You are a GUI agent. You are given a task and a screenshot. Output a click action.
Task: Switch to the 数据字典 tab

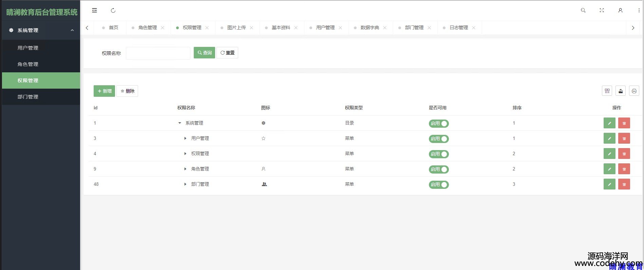coord(370,28)
